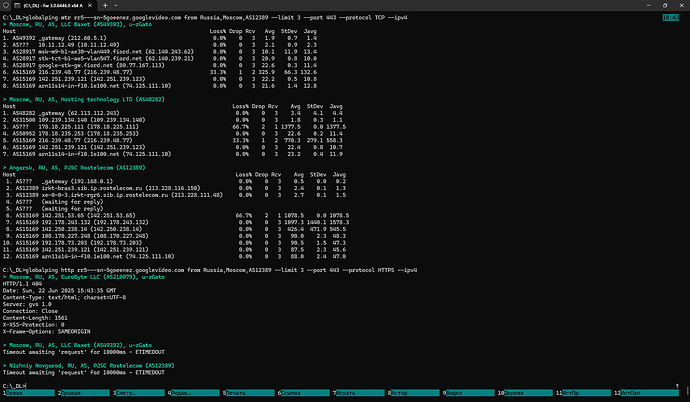Click key bar item 3 Смотр

[x=139, y=393]
